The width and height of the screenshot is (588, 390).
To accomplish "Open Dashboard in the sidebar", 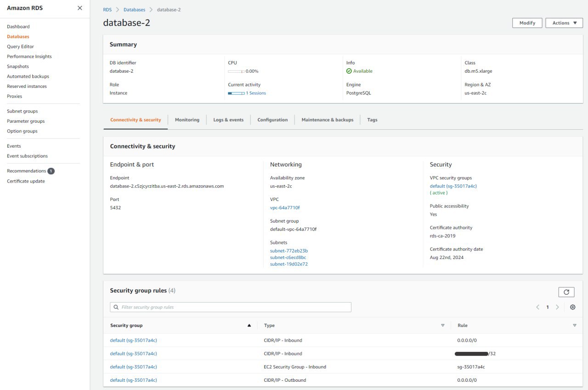I will coord(18,27).
